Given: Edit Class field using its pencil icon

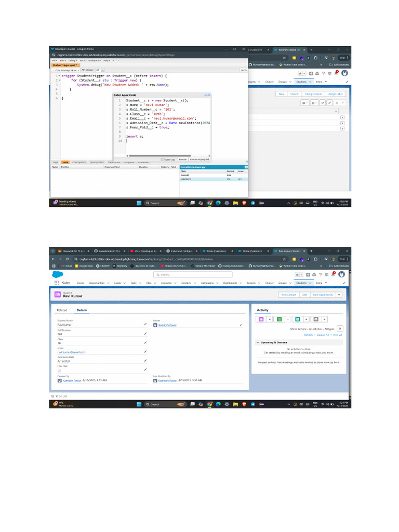Looking at the screenshot, I should (x=145, y=343).
